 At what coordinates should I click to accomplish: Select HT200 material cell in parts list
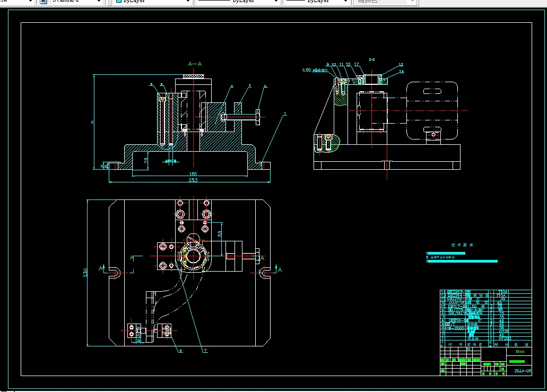click(505, 338)
